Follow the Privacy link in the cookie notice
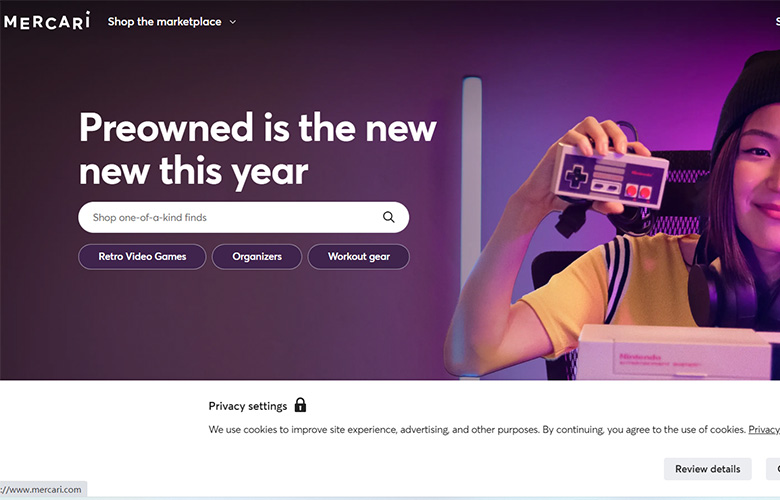Image resolution: width=780 pixels, height=500 pixels. (764, 429)
